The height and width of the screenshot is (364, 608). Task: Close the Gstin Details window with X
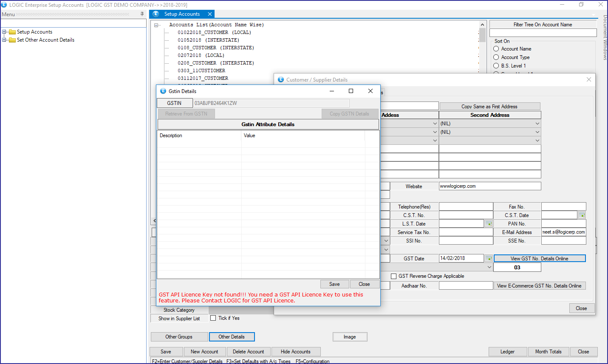tap(370, 91)
